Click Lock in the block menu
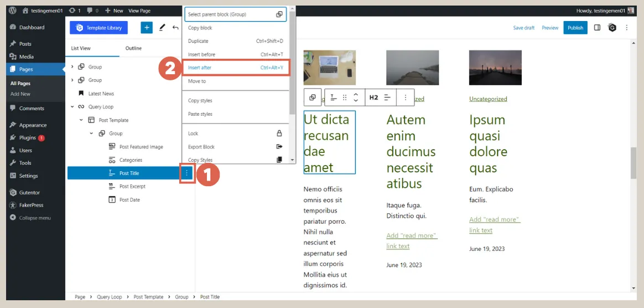This screenshot has height=308, width=644. point(235,134)
